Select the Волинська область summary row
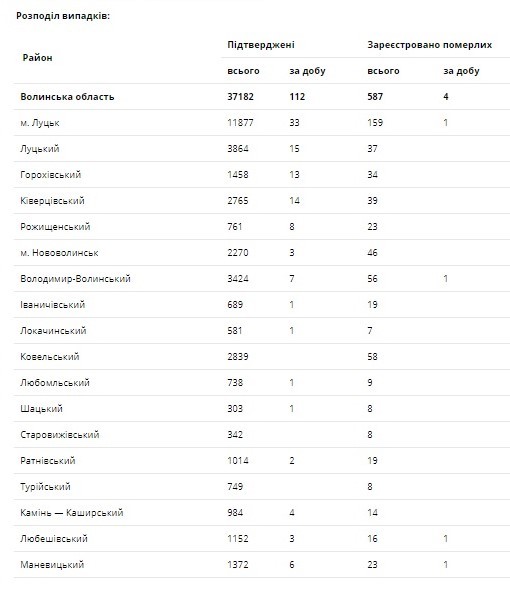The width and height of the screenshot is (510, 594). pos(261,97)
